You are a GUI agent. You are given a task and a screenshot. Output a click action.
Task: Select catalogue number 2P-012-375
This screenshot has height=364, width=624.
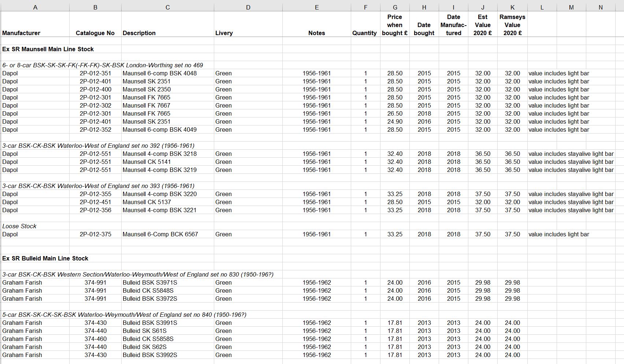(x=95, y=234)
